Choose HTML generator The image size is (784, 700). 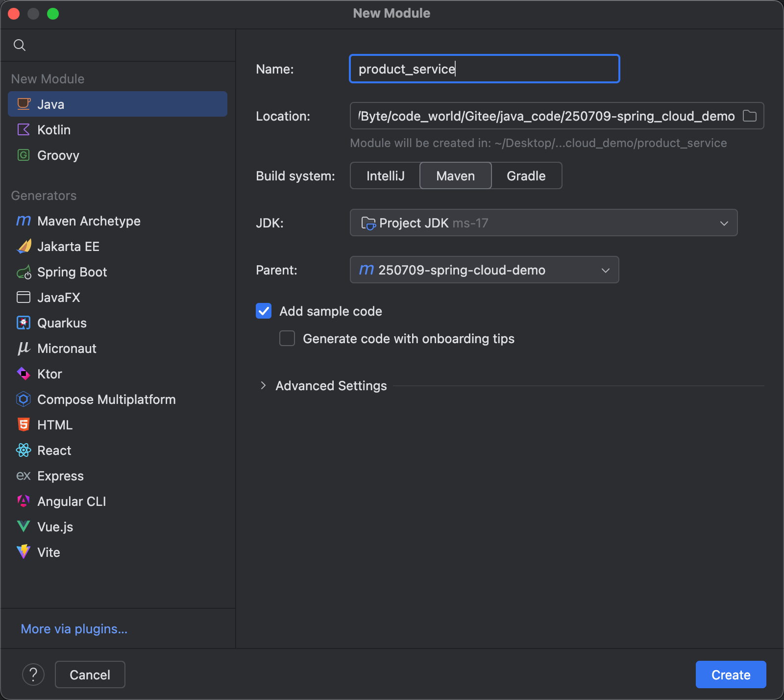pos(118,425)
